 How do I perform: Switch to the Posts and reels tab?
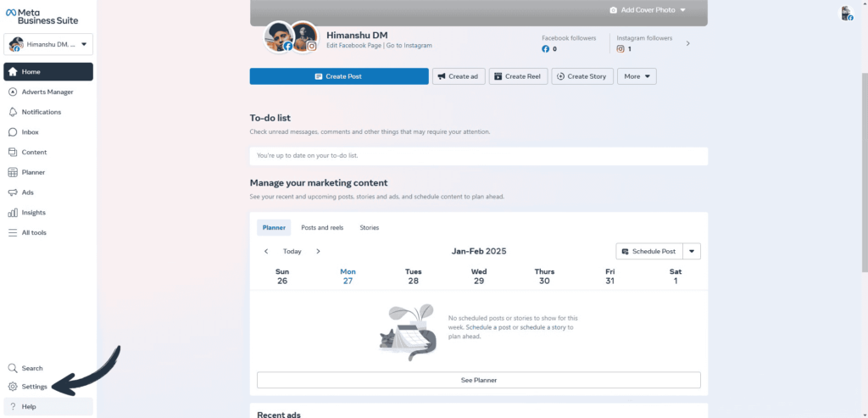(x=322, y=227)
